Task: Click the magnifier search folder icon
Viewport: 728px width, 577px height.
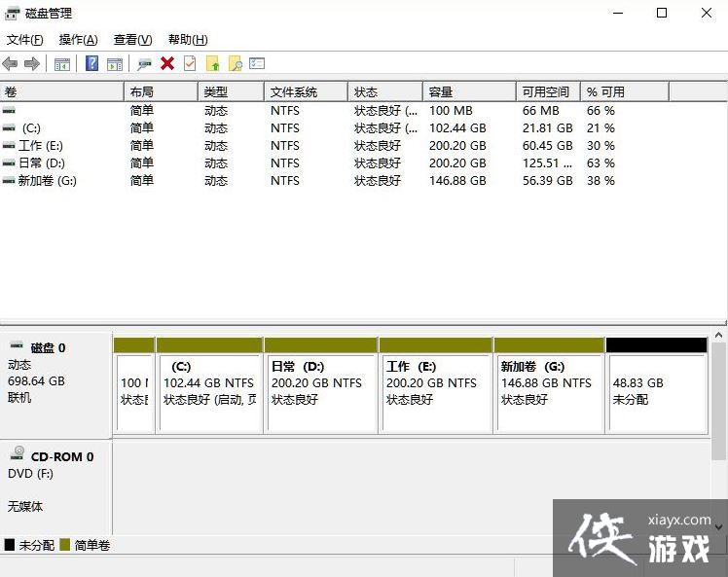Action: [236, 63]
